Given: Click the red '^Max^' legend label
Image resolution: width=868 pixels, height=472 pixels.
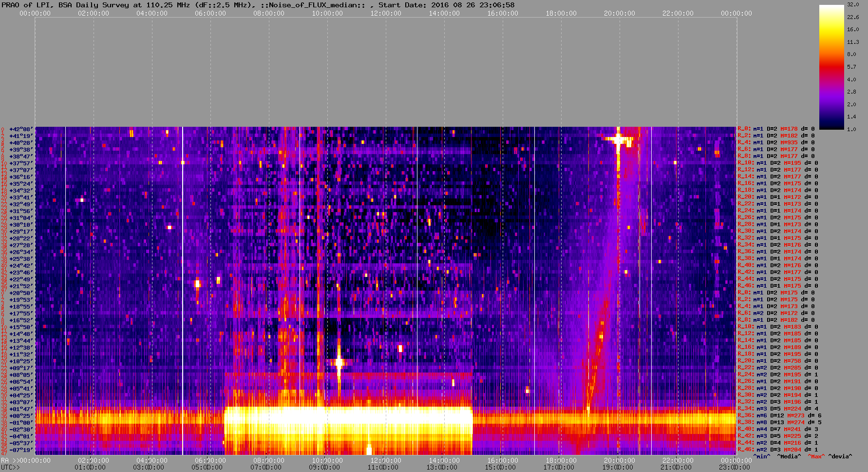Looking at the screenshot, I should (x=816, y=457).
